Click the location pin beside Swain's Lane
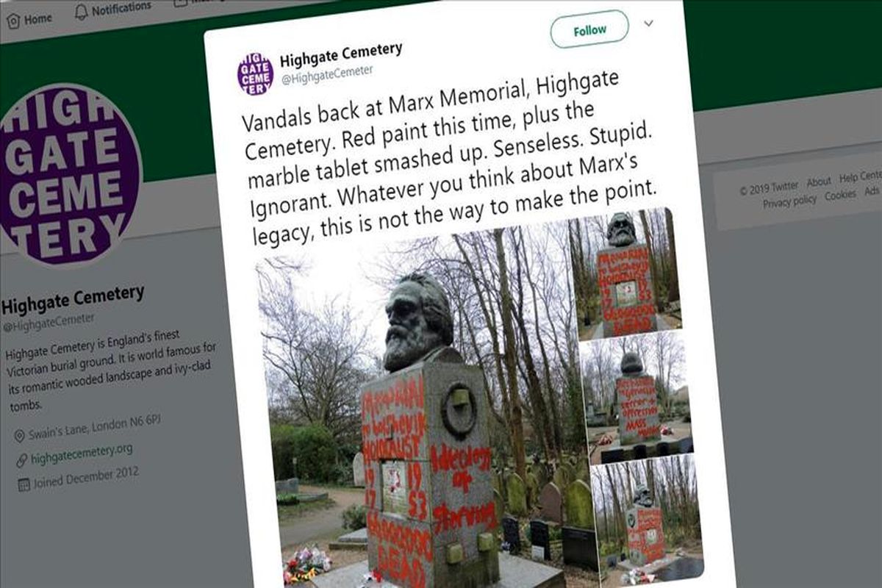The height and width of the screenshot is (588, 882). pyautogui.click(x=20, y=437)
